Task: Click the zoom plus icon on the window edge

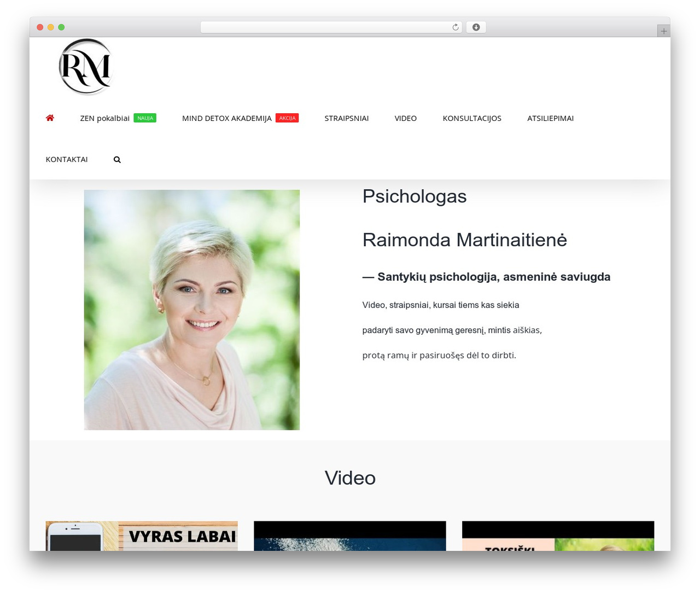Action: click(x=663, y=30)
